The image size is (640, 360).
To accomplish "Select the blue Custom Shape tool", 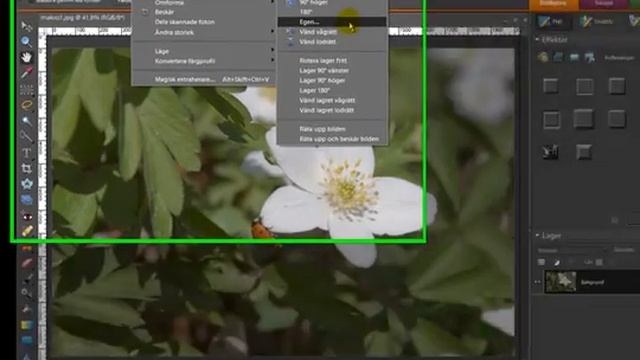I will point(27,340).
